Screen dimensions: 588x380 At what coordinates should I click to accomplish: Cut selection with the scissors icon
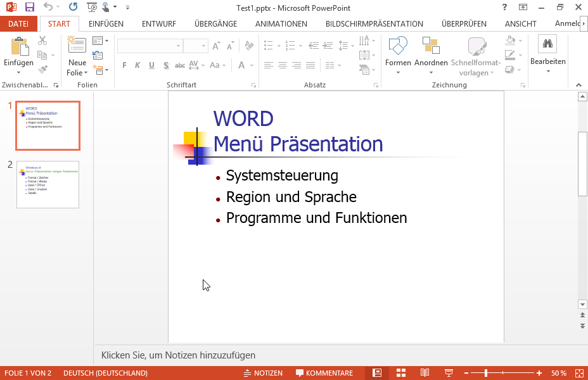tap(42, 40)
